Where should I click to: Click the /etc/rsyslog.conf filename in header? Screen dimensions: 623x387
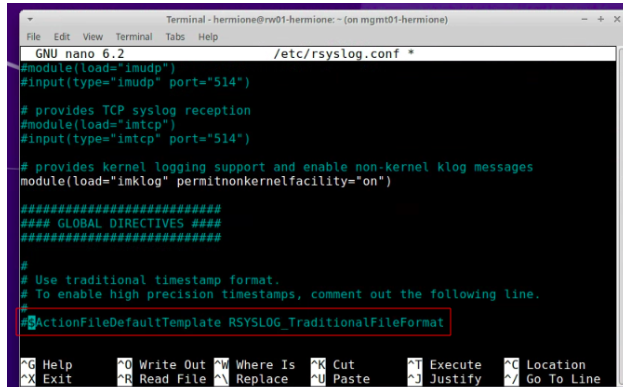pos(336,54)
